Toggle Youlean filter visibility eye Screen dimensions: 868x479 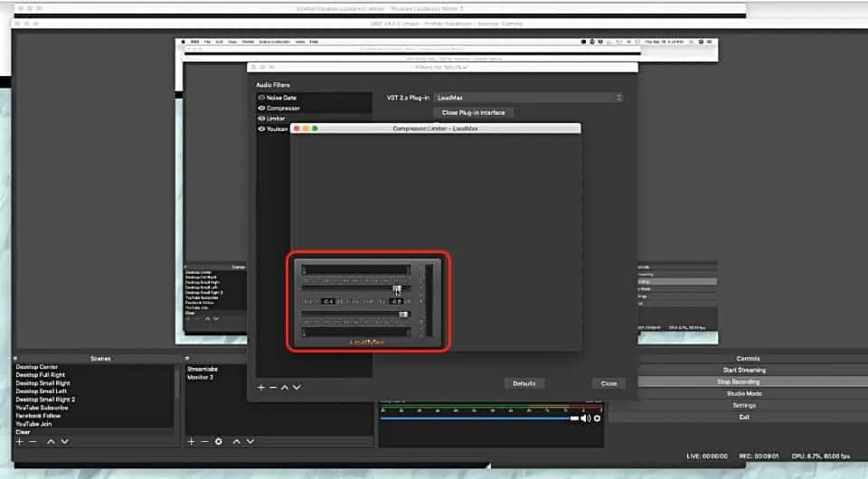click(261, 129)
